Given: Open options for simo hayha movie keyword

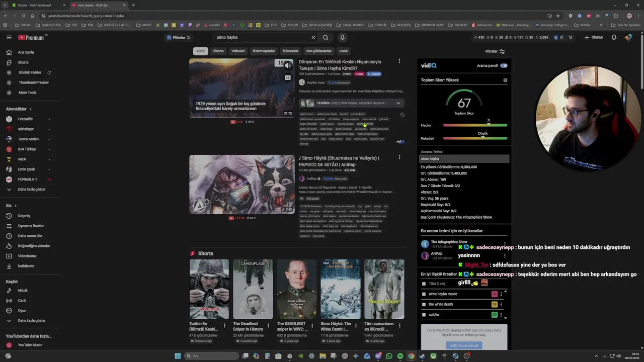Looking at the screenshot, I should (x=501, y=294).
